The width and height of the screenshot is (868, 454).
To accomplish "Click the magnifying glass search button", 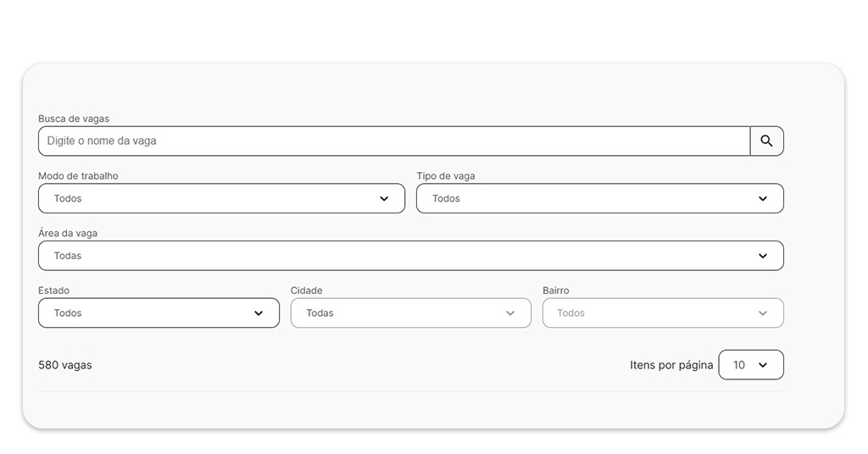I will pyautogui.click(x=766, y=141).
